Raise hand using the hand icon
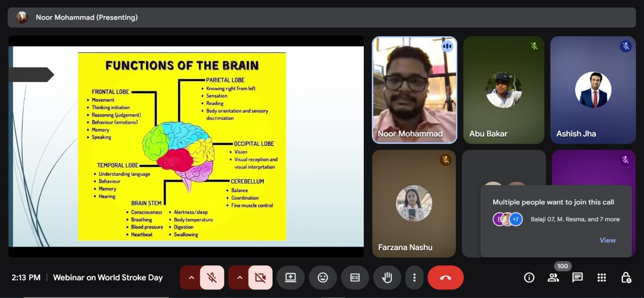Screen dimensions: 644x298 (x=387, y=277)
